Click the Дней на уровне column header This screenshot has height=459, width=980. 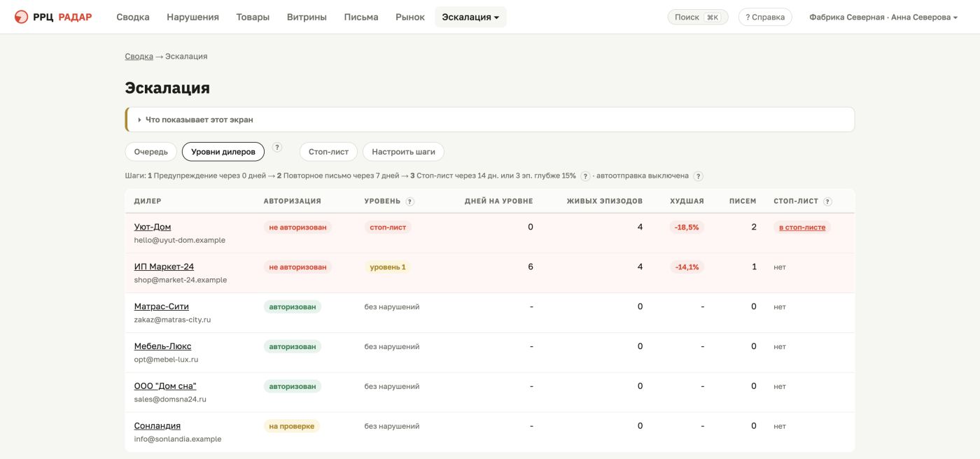coord(499,202)
